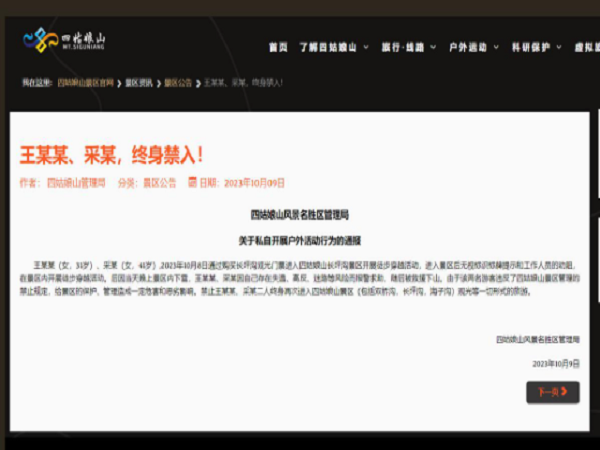Click the article title 王某某、采某，终身禁入！
This screenshot has width=600, height=450.
(x=111, y=154)
